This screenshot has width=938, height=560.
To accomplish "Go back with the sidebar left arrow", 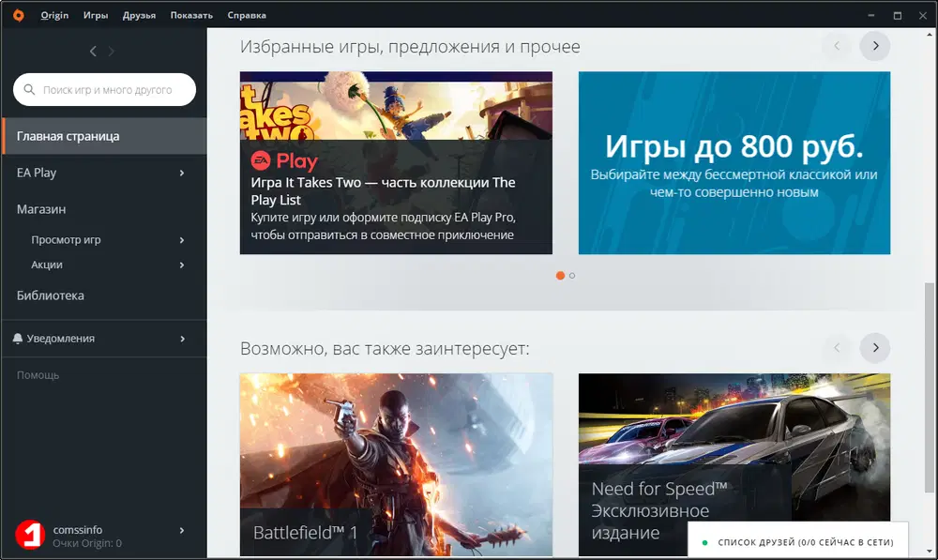I will click(x=93, y=52).
